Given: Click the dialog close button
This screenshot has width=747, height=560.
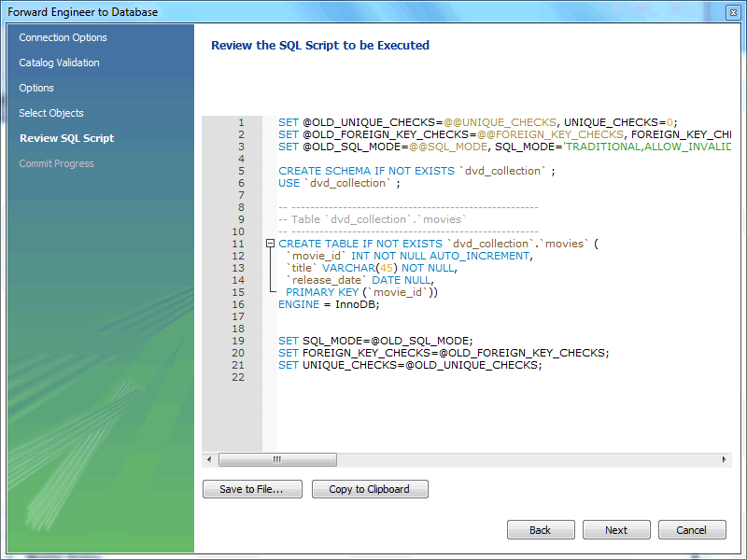Looking at the screenshot, I should [732, 11].
